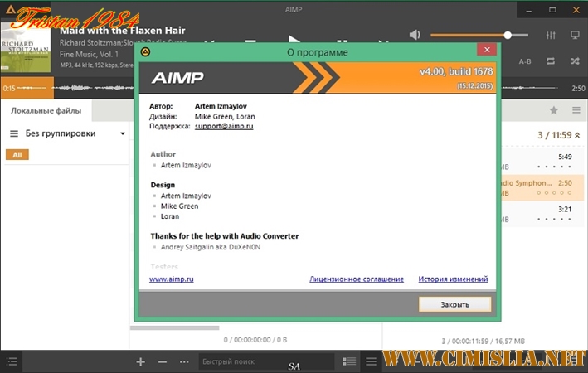This screenshot has width=588, height=373.
Task: Open the playlist favorites star icon
Action: click(x=553, y=110)
